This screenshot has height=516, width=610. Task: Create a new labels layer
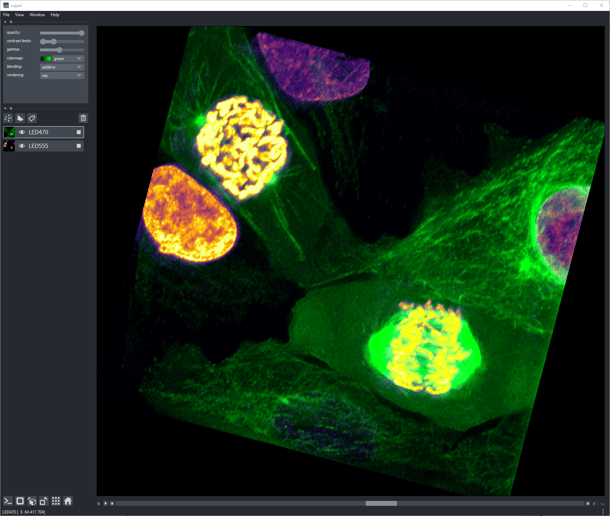[x=32, y=118]
